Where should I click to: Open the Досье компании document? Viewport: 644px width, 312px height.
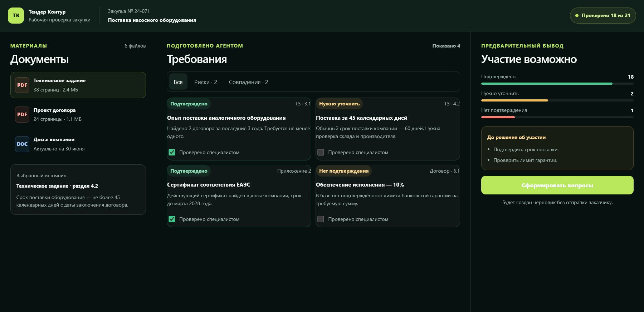tap(78, 144)
